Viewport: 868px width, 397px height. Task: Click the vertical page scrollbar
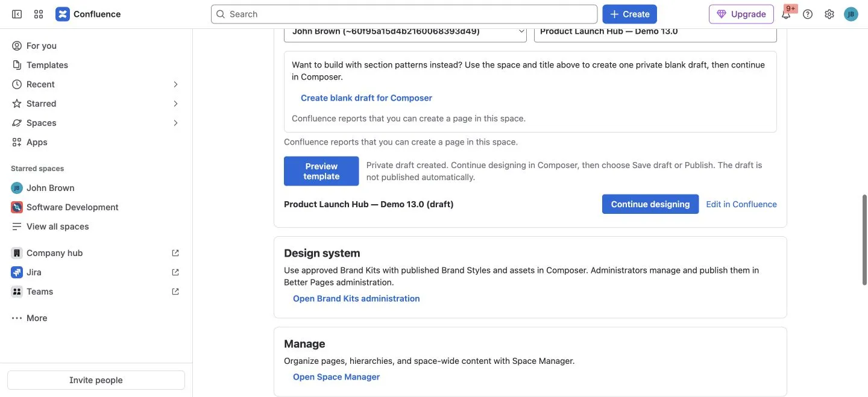coord(864,239)
